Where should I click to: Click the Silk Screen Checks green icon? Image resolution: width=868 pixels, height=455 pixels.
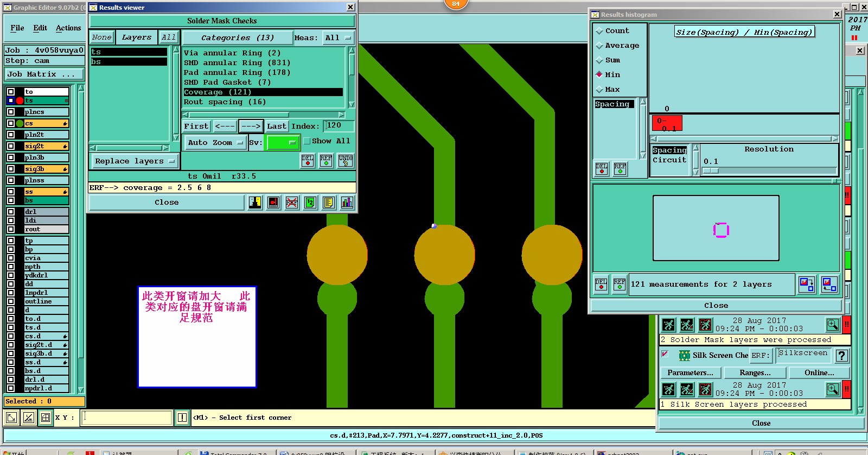pos(684,356)
